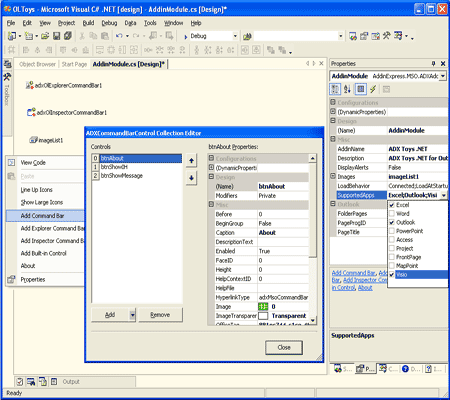450x400 pixels.
Task: Check the Access checkbox
Action: [x=392, y=240]
